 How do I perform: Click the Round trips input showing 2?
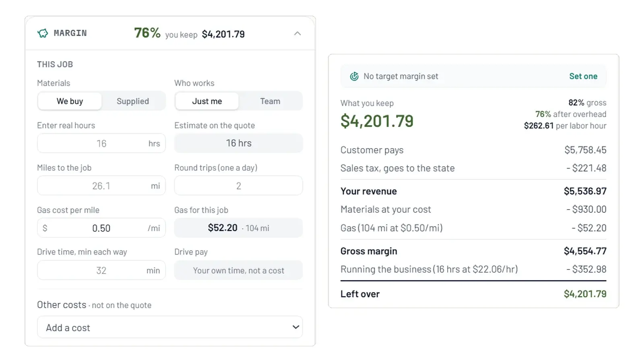click(x=238, y=186)
